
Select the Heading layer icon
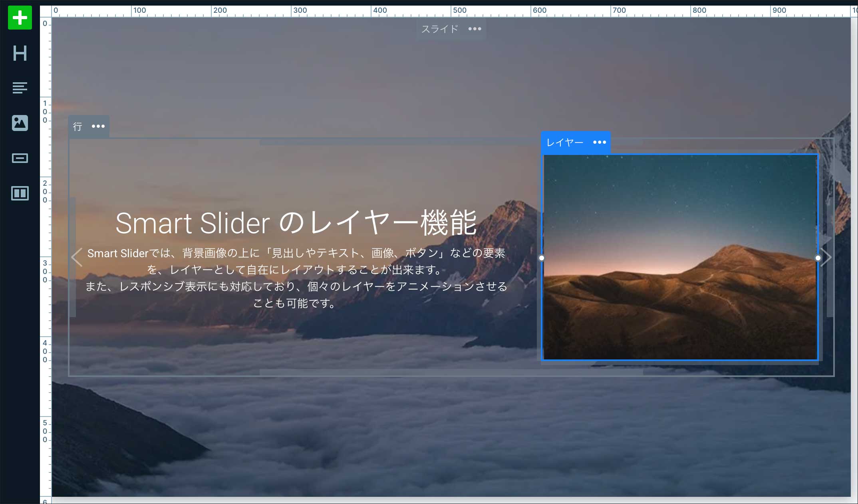pyautogui.click(x=20, y=53)
